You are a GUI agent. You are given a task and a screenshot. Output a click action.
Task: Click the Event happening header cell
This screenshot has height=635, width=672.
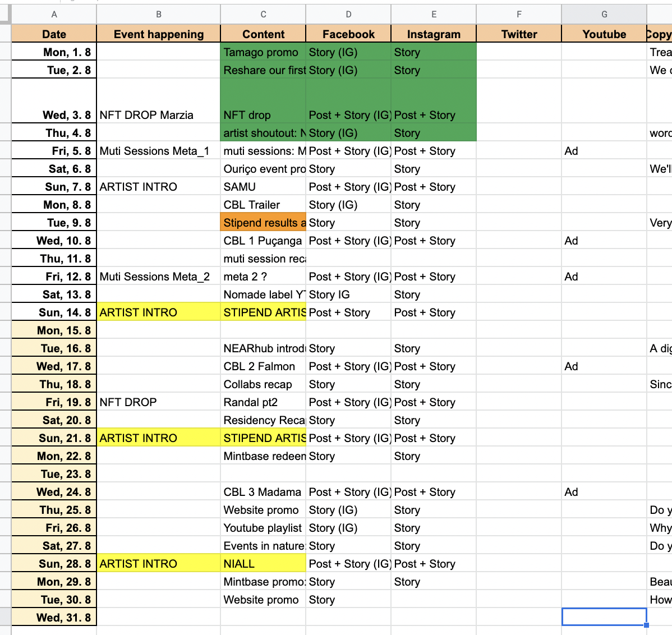pyautogui.click(x=159, y=34)
